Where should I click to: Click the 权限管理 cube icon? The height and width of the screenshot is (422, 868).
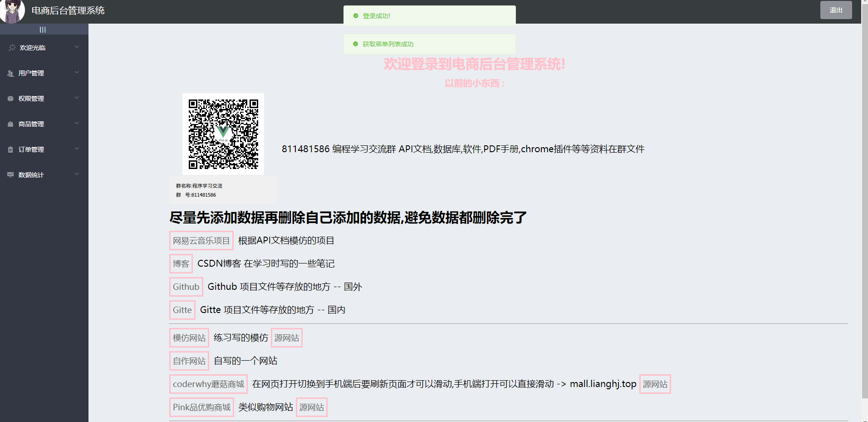(x=10, y=99)
